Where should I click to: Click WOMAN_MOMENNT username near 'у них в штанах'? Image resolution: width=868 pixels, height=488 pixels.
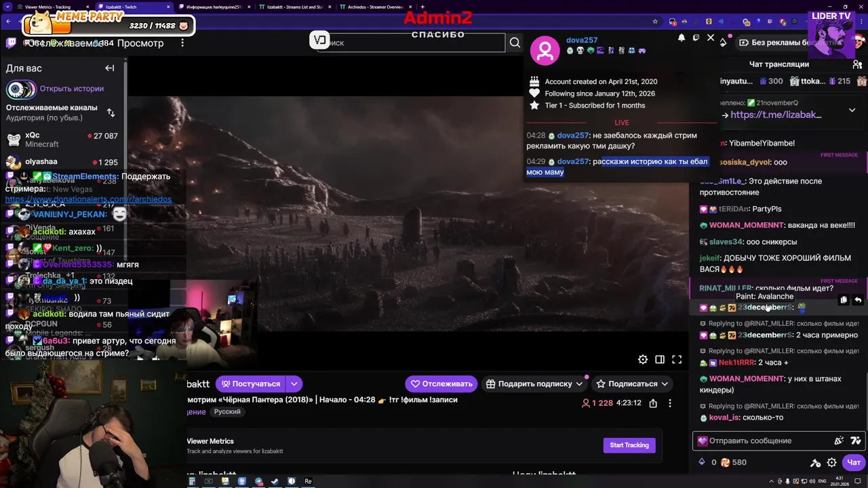[747, 379]
